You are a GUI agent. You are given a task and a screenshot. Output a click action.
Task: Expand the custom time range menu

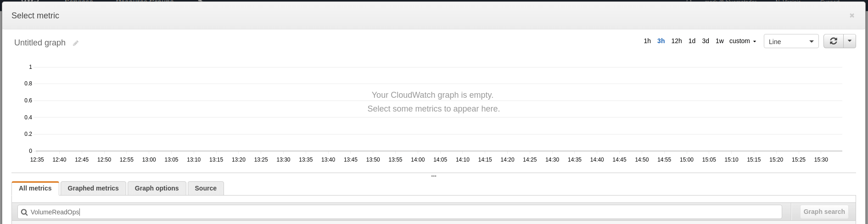pyautogui.click(x=742, y=41)
